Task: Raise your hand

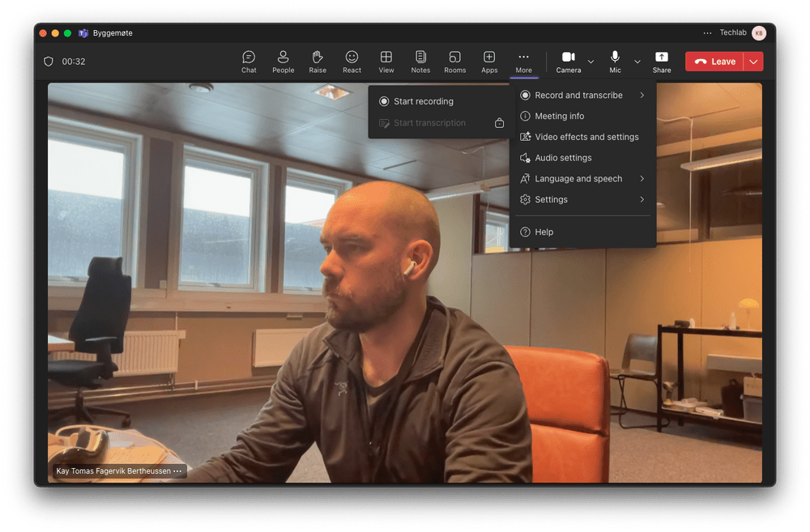Action: 318,62
